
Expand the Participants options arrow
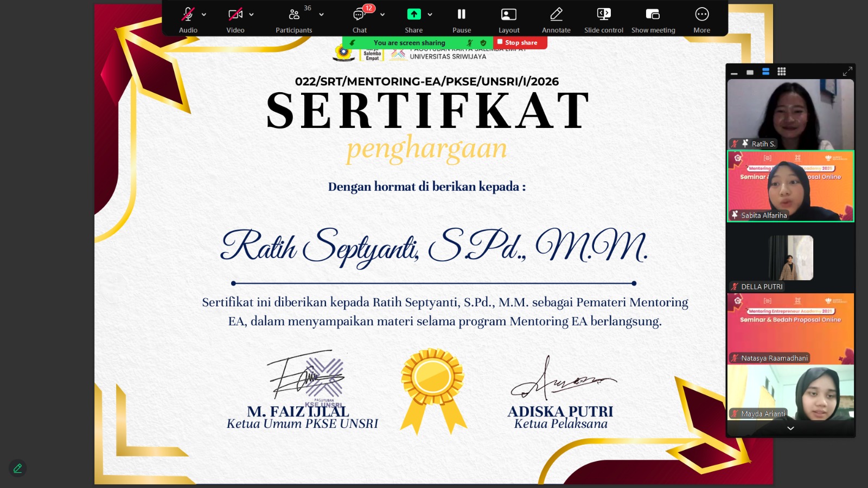click(321, 15)
